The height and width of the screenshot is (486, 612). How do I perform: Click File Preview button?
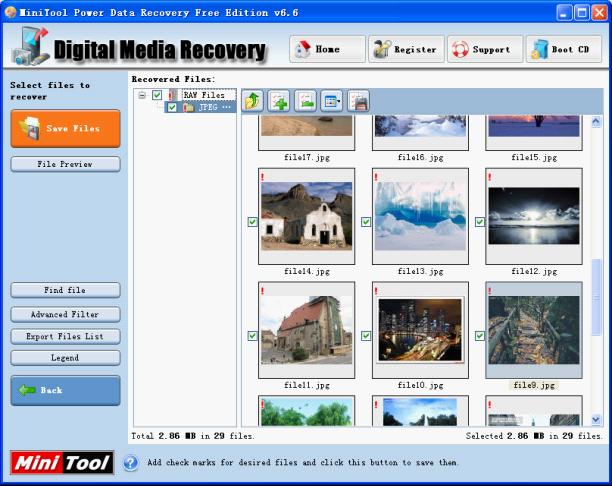[x=66, y=164]
